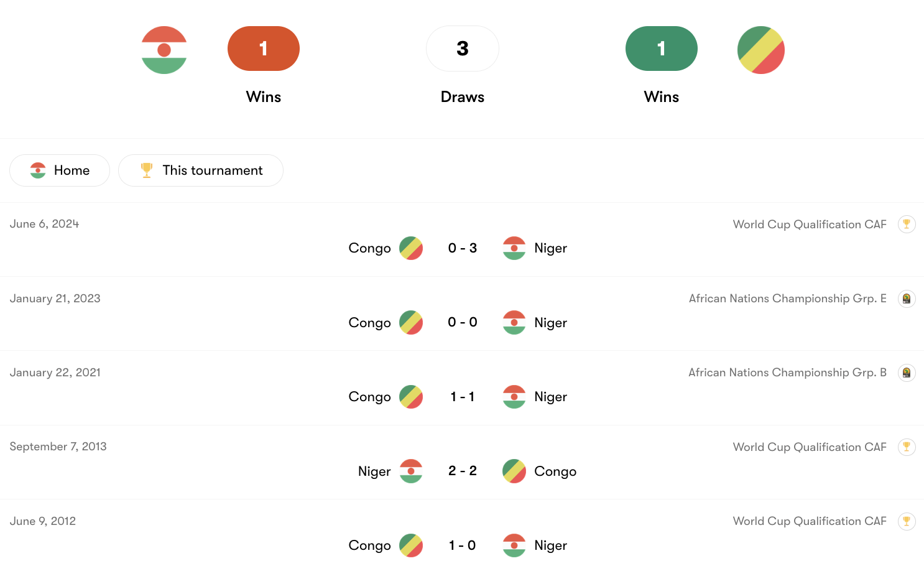The width and height of the screenshot is (924, 566).
Task: Click trophy icon beside June 6, 2024 match
Action: (x=907, y=224)
